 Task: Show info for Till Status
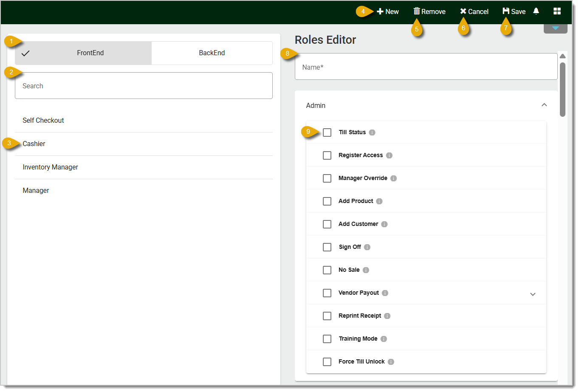[x=372, y=133]
